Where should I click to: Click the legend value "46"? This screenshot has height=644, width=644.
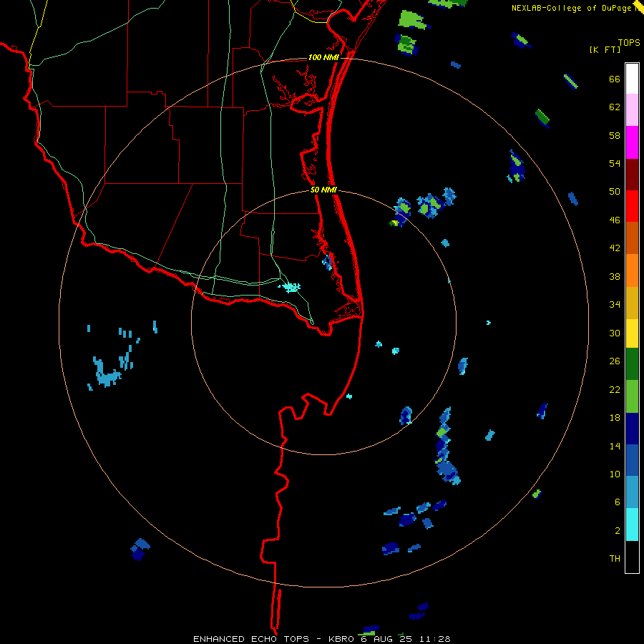pos(615,220)
